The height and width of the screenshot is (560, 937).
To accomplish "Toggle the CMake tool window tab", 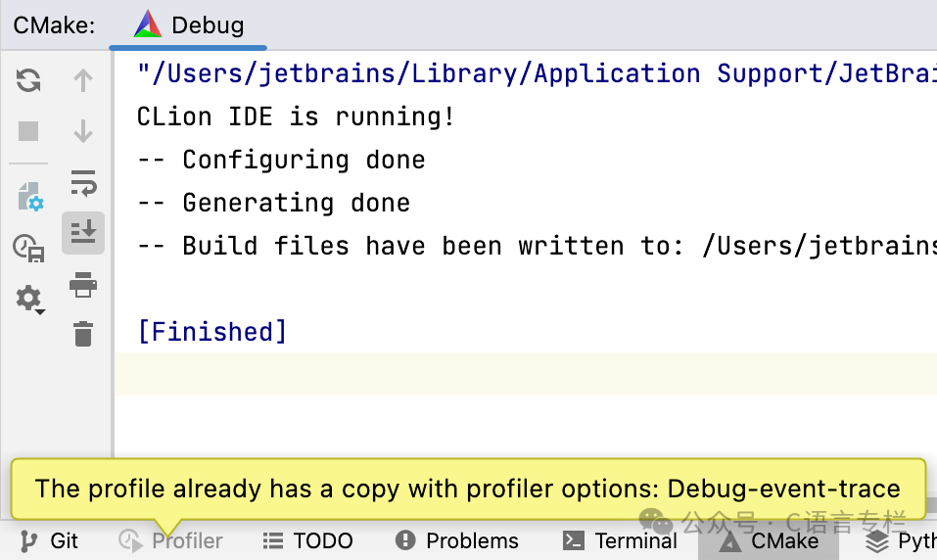I will 769,540.
